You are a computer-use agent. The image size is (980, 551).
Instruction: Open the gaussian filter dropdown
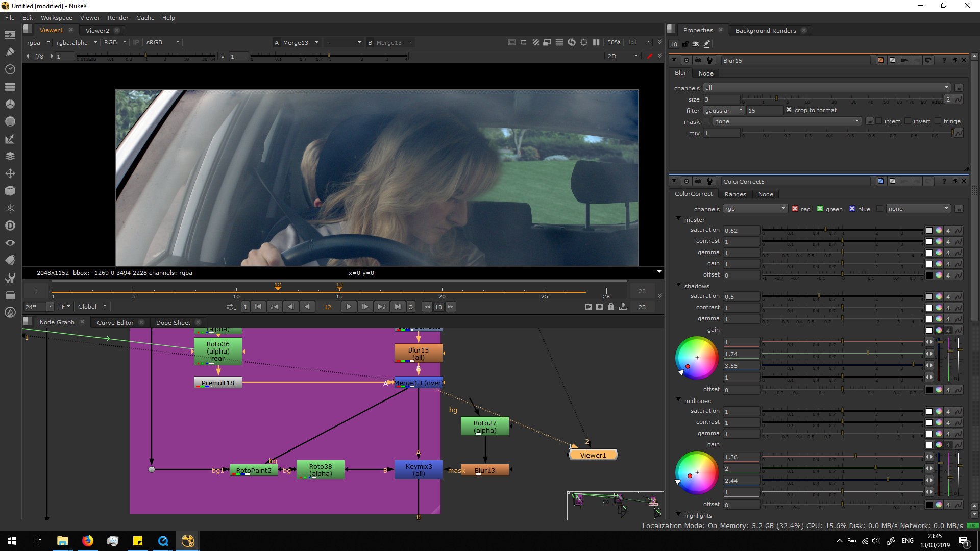(x=723, y=110)
